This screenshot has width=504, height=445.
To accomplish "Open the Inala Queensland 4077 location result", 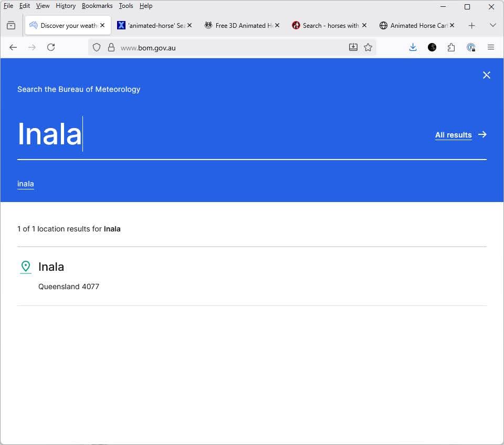I will pyautogui.click(x=51, y=267).
